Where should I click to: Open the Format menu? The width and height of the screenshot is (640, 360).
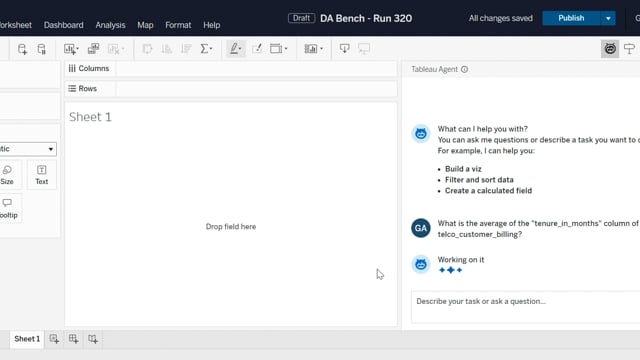click(178, 25)
